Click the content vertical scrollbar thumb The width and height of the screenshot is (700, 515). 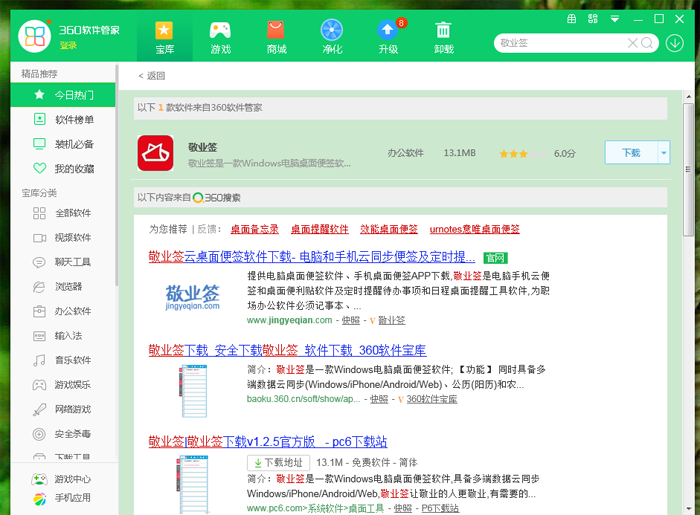click(688, 170)
